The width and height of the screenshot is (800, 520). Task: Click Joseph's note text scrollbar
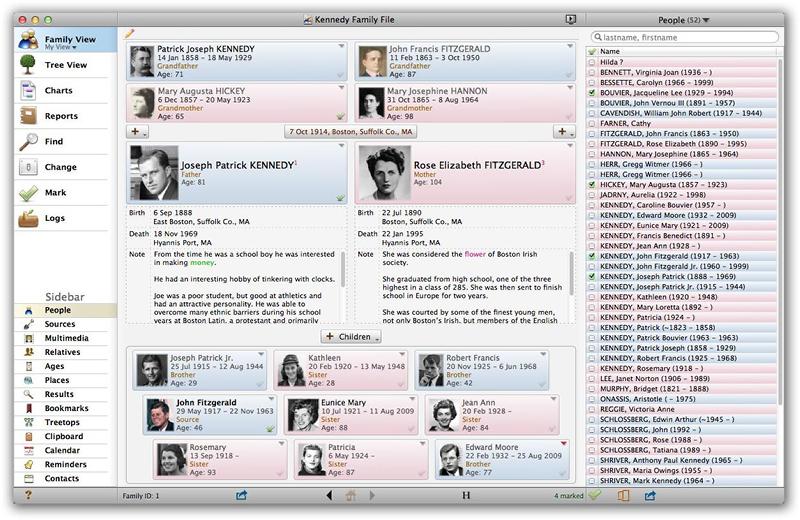pos(343,269)
